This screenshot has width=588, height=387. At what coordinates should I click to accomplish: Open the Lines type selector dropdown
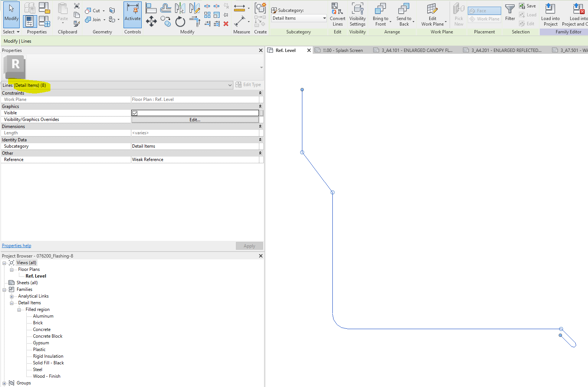point(118,85)
